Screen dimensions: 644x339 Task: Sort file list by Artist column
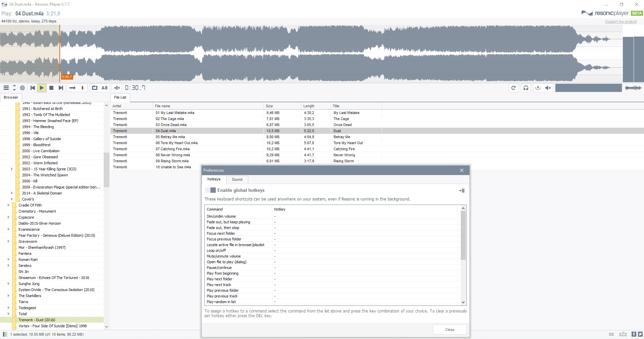[x=132, y=106]
